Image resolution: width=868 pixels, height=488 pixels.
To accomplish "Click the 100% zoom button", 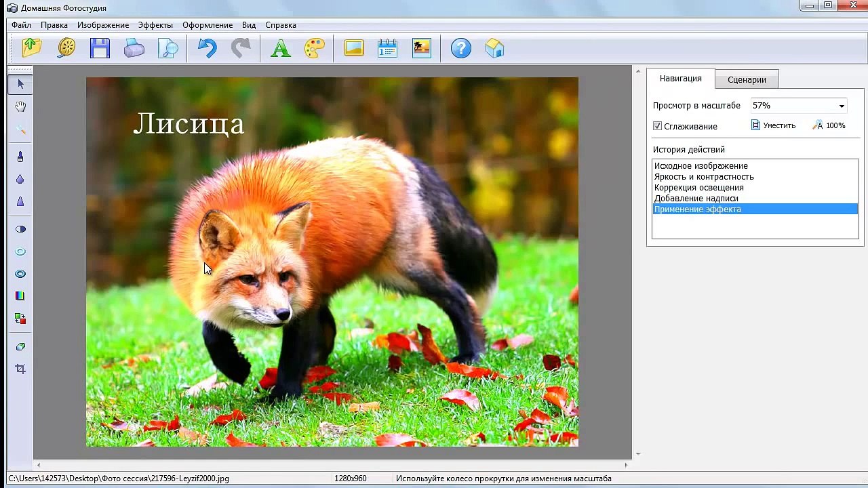I will 829,125.
